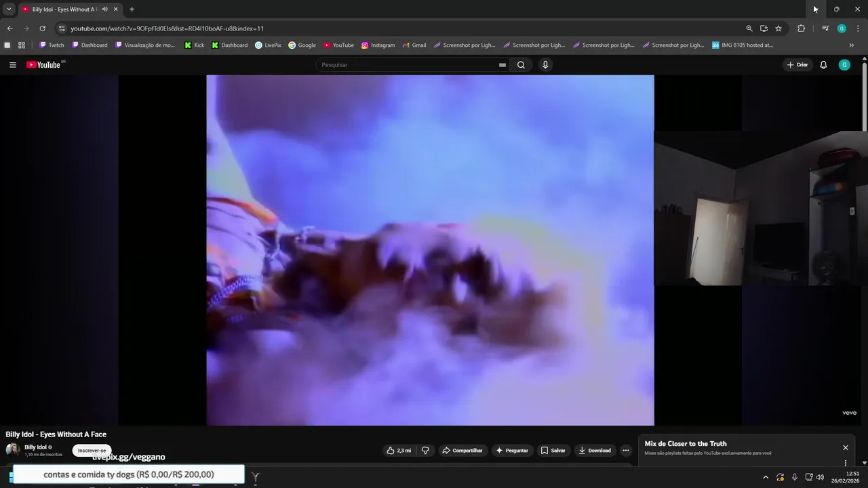Open a new browser tab
Viewport: 868px width, 488px height.
[x=132, y=9]
